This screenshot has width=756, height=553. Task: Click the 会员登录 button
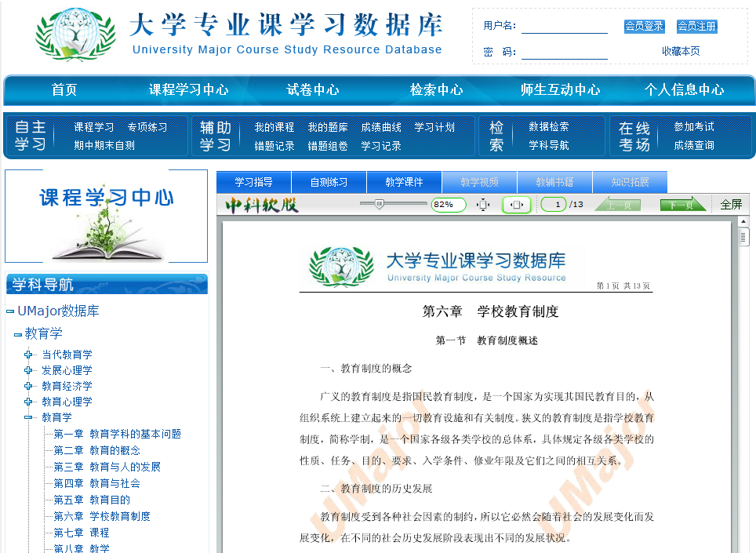(x=644, y=27)
